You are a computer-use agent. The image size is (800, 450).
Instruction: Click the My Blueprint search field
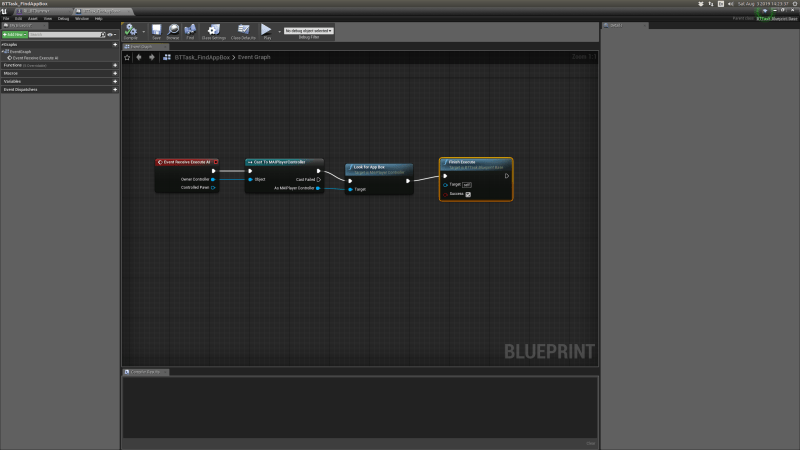point(65,34)
